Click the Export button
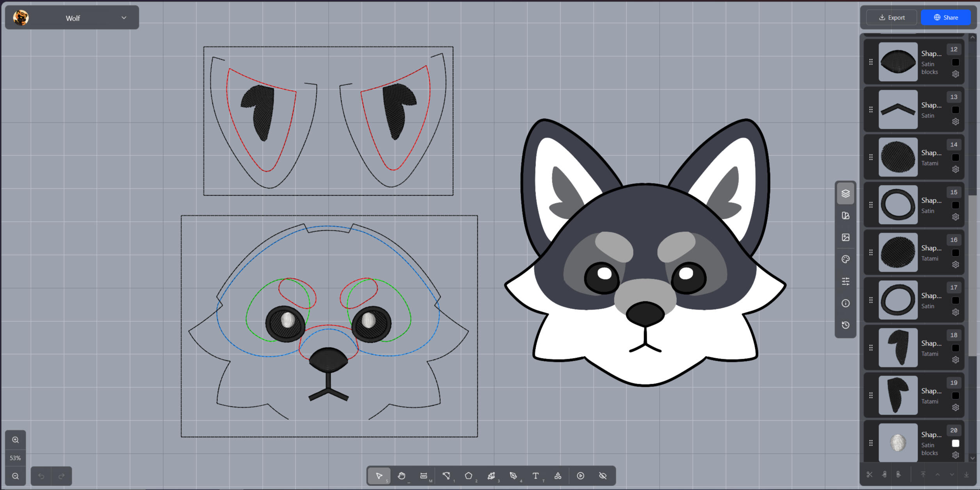Viewport: 980px width, 490px height. click(892, 18)
